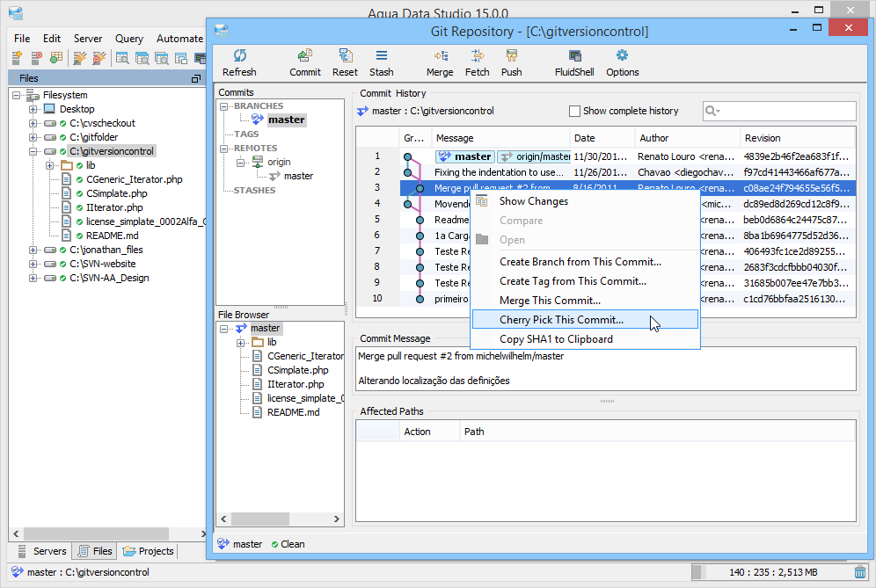Screen dimensions: 876x588
Task: Expand the C:\SVN-website node
Action: [33, 264]
